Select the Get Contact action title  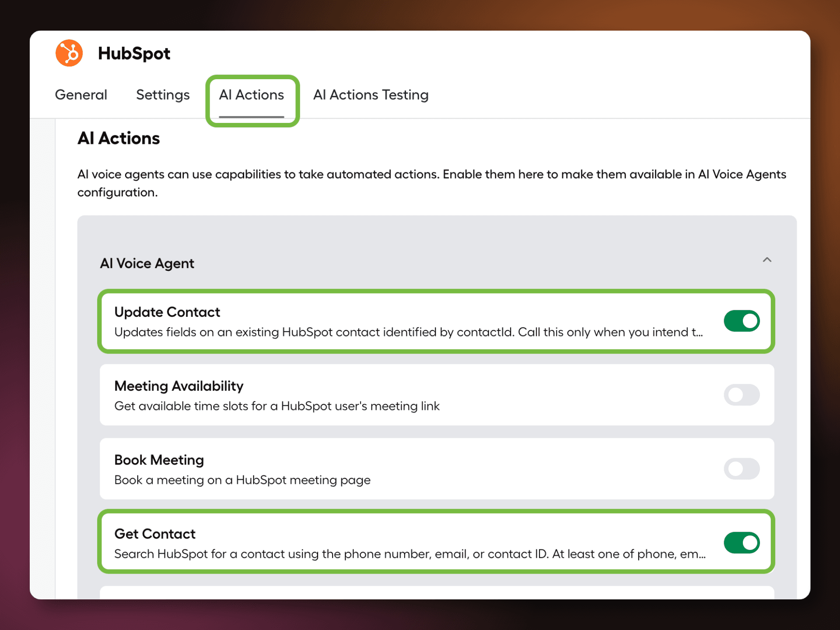(155, 534)
